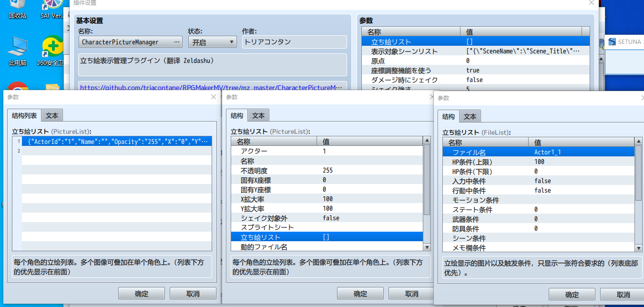The image size is (644, 307).
Task: Select the 不透明度 row
Action: point(327,170)
